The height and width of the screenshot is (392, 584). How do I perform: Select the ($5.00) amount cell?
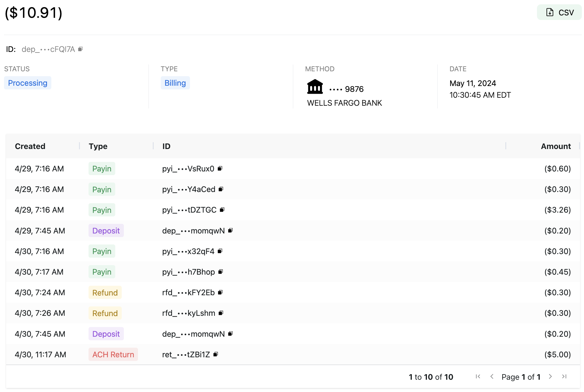[558, 355]
